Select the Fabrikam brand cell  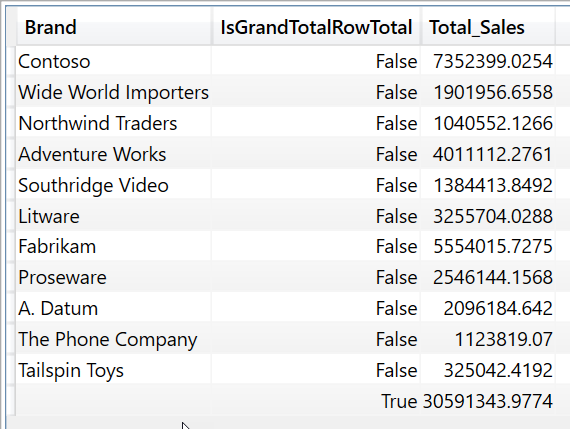pyautogui.click(x=113, y=246)
